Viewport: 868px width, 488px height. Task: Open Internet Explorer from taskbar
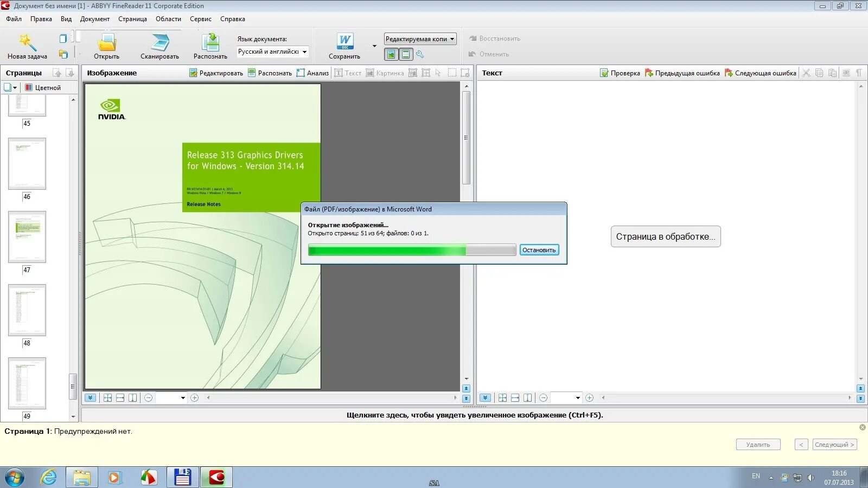coord(49,478)
